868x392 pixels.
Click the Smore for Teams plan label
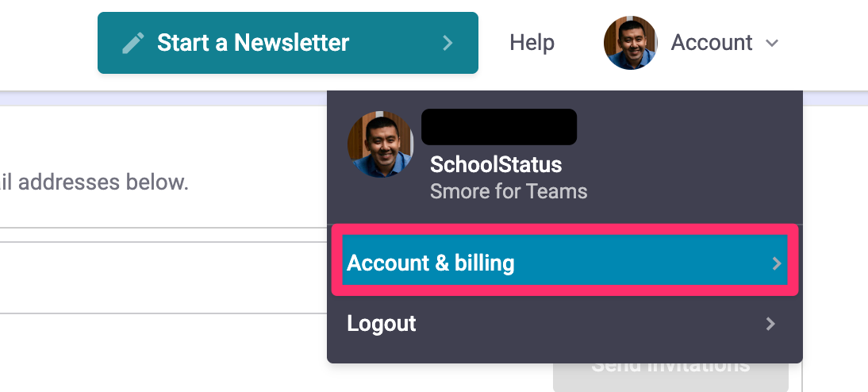(509, 191)
